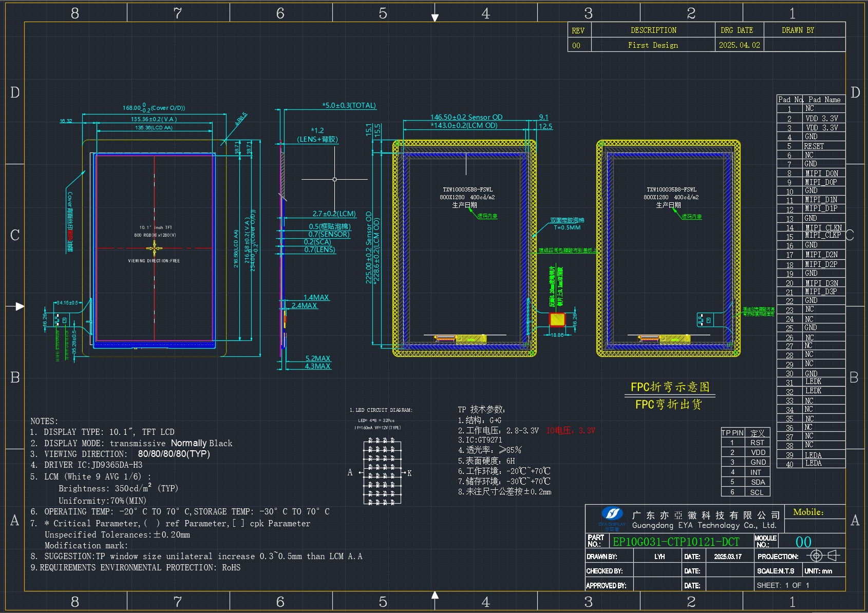Click the "FPC折弯示意图" yellow title

tap(670, 387)
